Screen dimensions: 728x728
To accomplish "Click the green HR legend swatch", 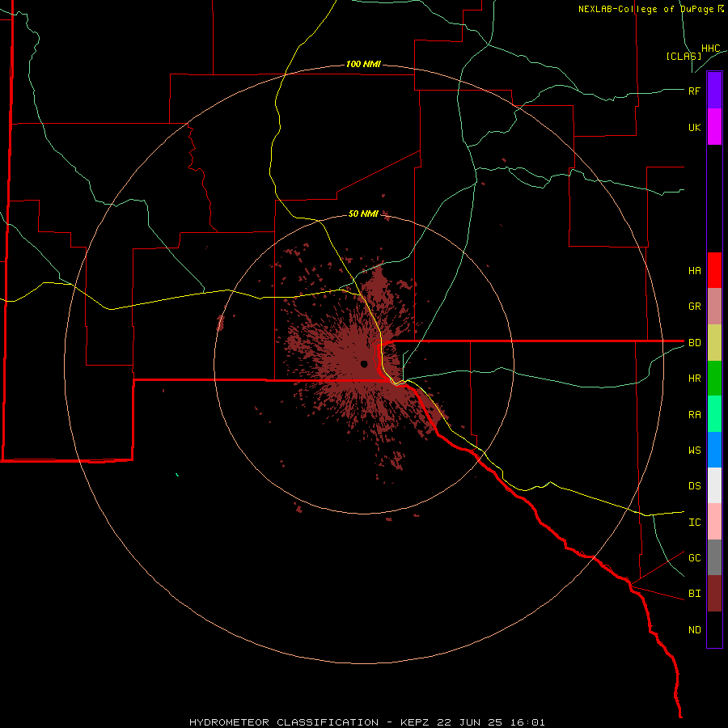I will pos(714,379).
